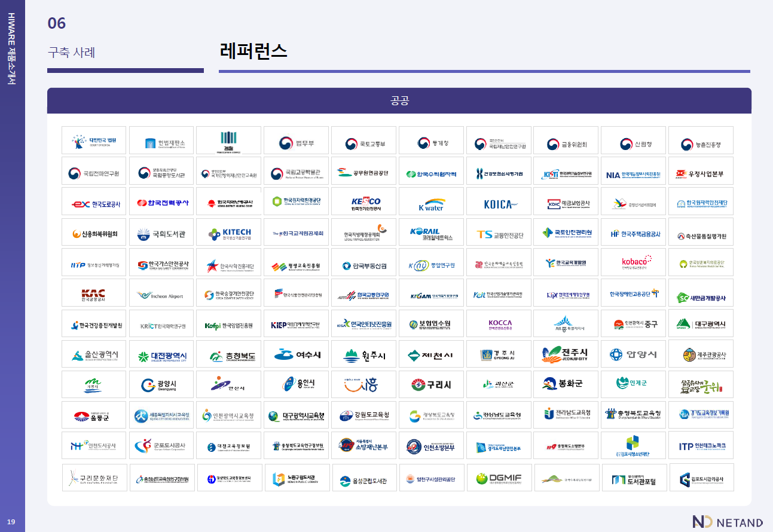
Task: Open the 국토교통부 logo tile
Action: click(363, 140)
